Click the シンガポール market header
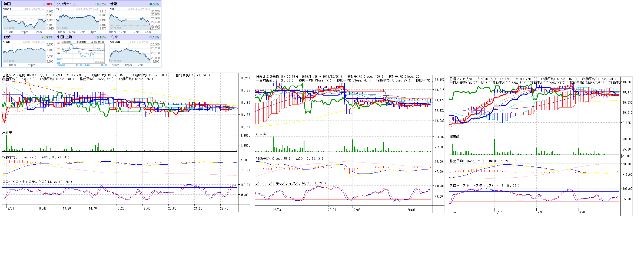Viewport: 644px width, 261px height. point(67,4)
